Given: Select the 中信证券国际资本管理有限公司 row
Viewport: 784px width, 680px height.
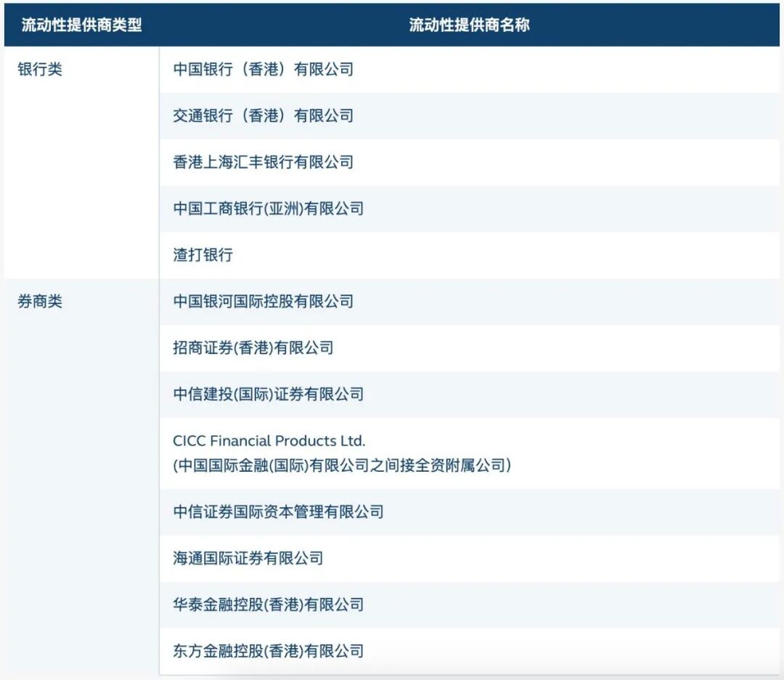Looking at the screenshot, I should point(469,512).
